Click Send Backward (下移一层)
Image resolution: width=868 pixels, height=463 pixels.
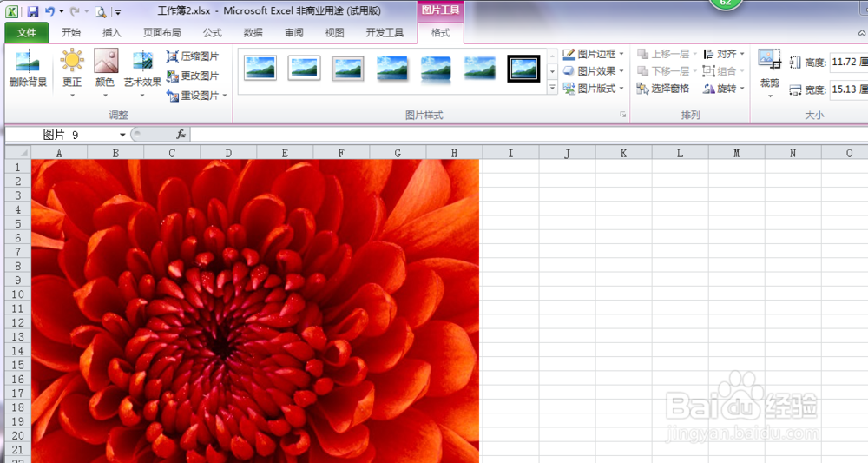tap(663, 71)
